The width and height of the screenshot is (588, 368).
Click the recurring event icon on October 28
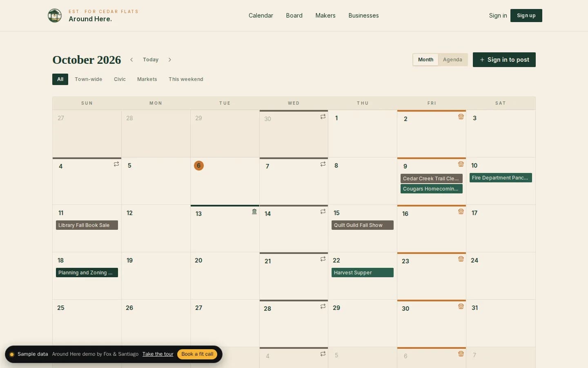[323, 306]
